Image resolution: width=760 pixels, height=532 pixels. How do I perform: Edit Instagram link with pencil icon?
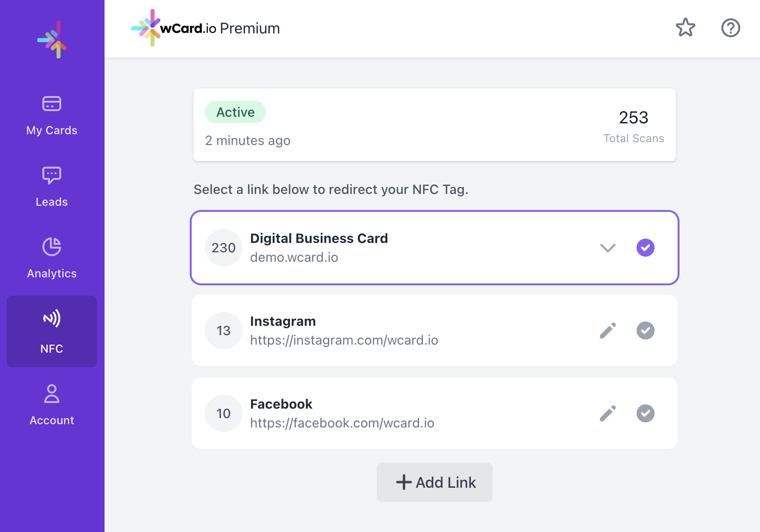[607, 330]
